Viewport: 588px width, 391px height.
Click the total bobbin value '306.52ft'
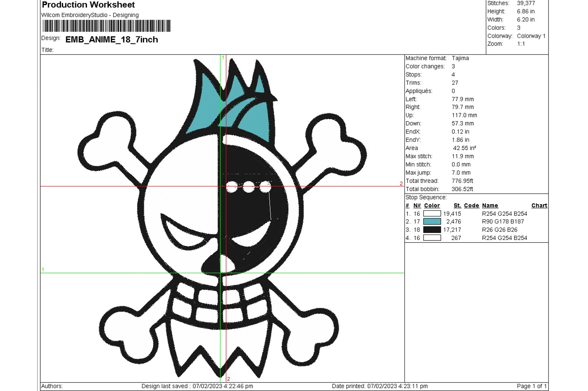pos(462,189)
